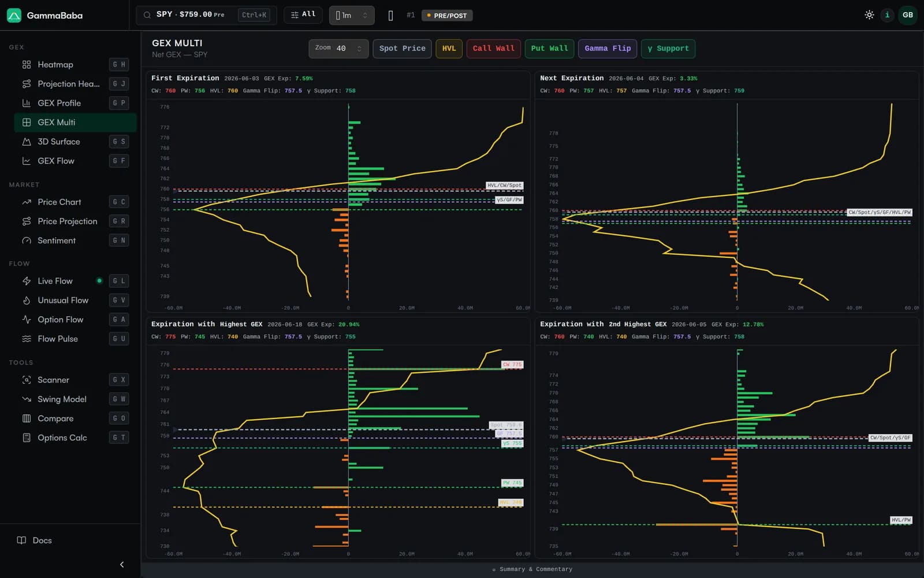
Task: Adjust the Zoom 40 stepper
Action: [x=338, y=49]
